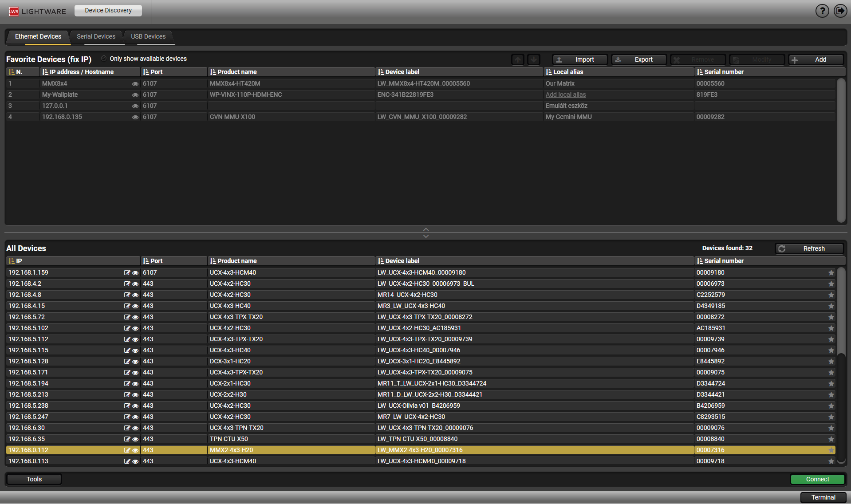Click edit icon for 192.168.5.72
Viewport: 851px width, 504px height.
pos(127,317)
